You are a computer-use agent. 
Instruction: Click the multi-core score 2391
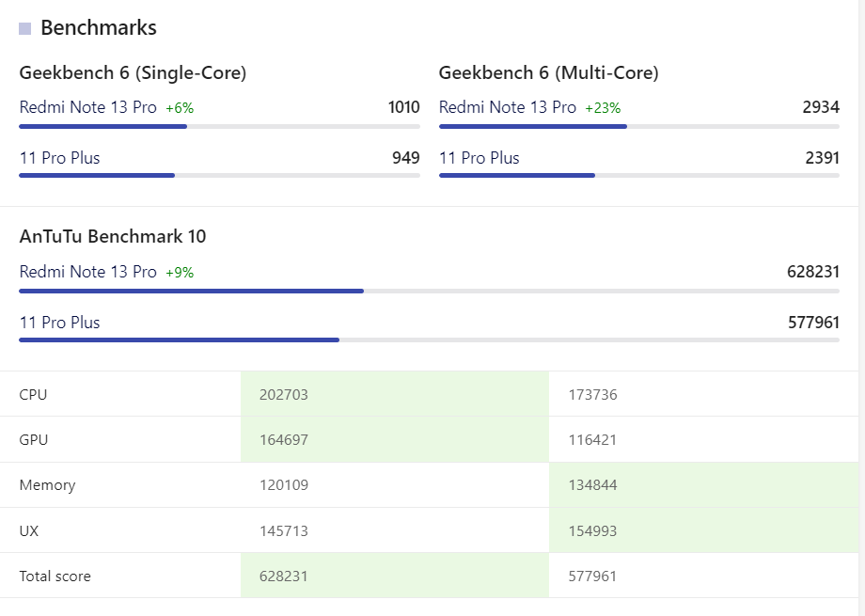pos(822,158)
